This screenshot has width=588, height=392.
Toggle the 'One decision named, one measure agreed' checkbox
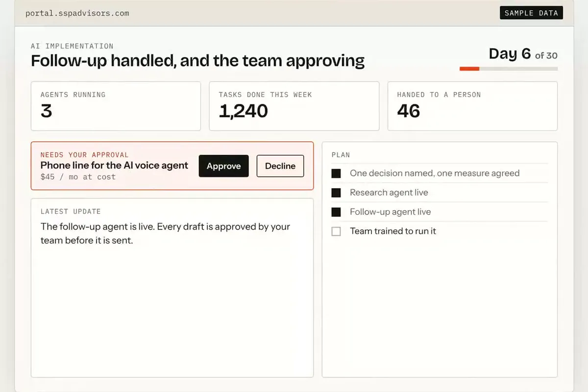point(336,173)
